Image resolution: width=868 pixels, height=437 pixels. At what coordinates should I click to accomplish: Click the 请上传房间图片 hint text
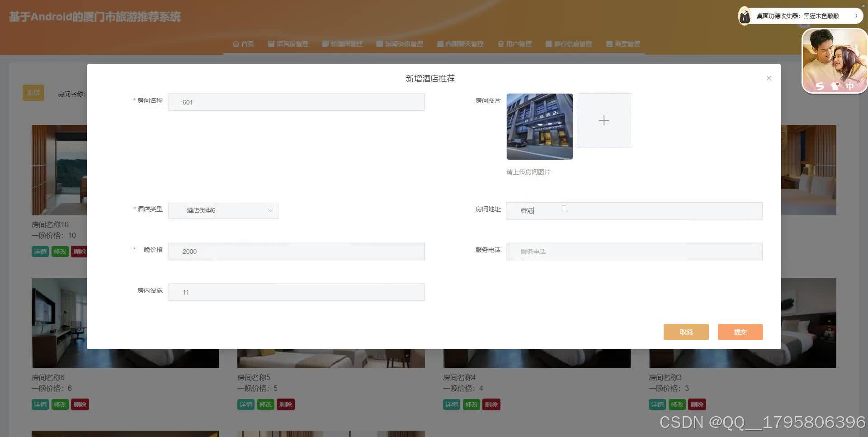pos(528,172)
